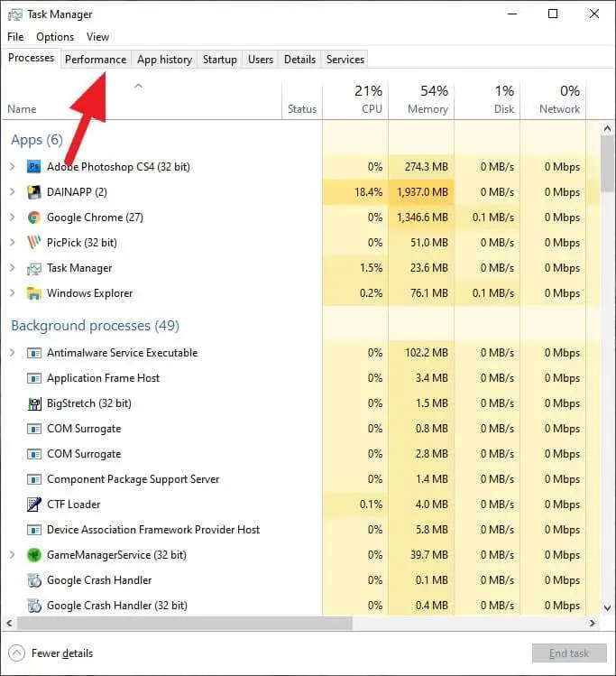Expand the Antimalware Service Executable entry

12,353
